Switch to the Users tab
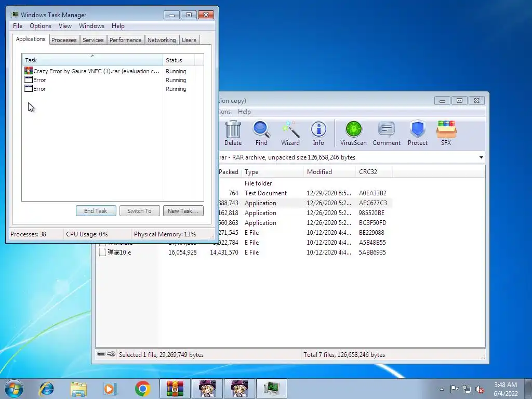 (x=189, y=40)
